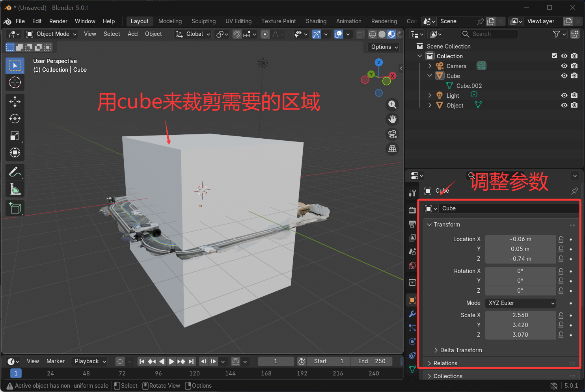This screenshot has height=392, width=585.
Task: Switch to the Modeling tab
Action: click(x=170, y=21)
